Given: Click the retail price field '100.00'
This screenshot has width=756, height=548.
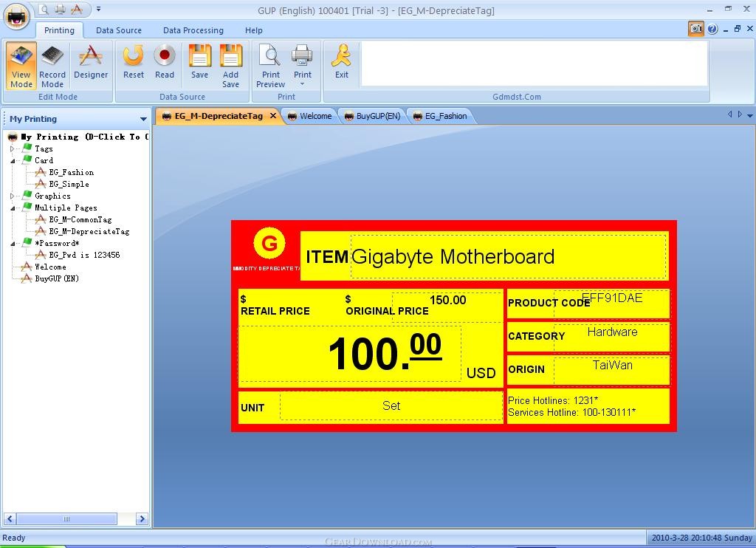Looking at the screenshot, I should point(350,354).
